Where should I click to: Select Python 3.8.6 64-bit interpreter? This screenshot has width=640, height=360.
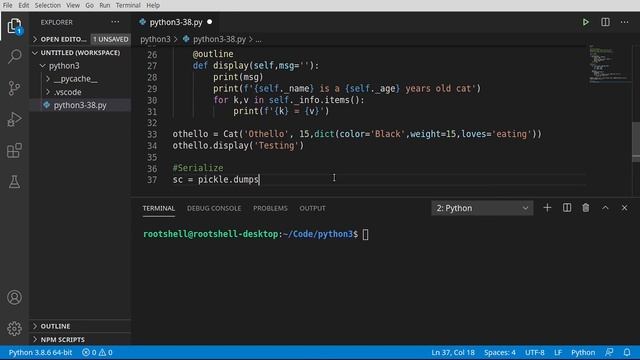point(40,352)
